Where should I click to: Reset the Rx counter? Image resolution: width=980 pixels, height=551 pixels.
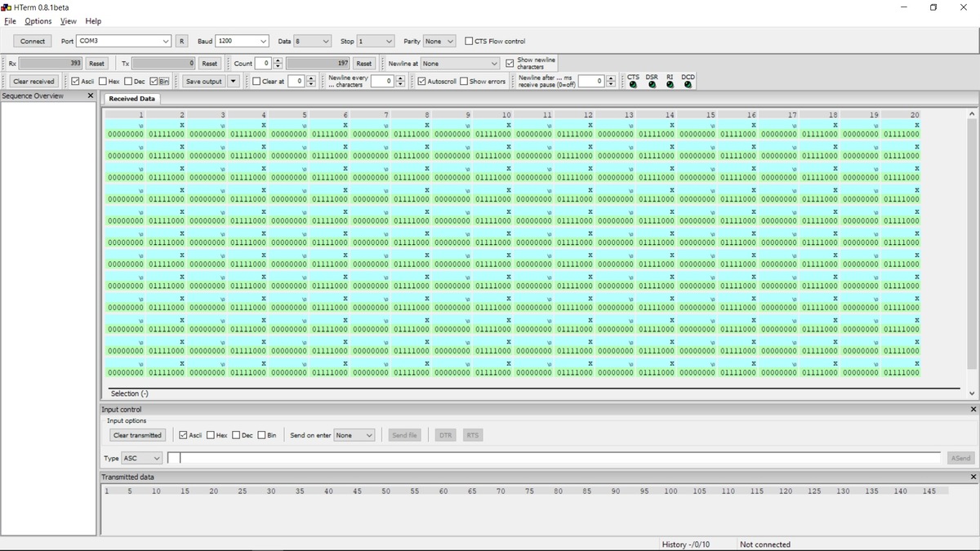96,63
